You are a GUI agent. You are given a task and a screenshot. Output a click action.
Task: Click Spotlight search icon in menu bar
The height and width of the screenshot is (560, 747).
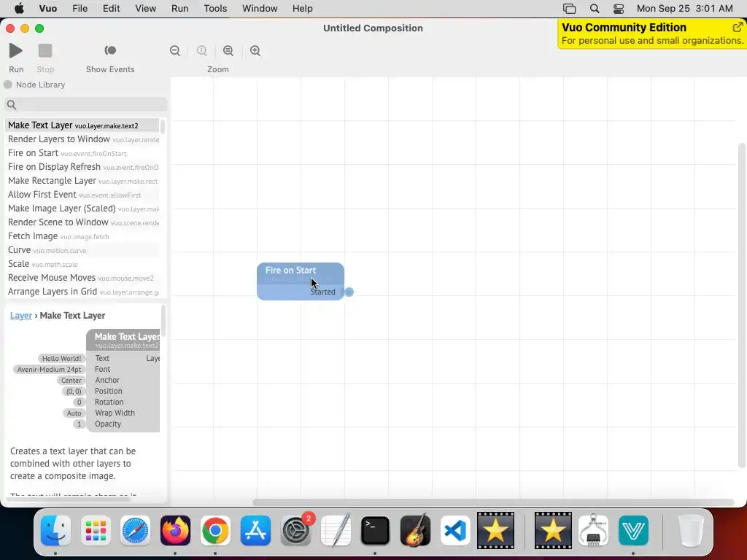(594, 8)
